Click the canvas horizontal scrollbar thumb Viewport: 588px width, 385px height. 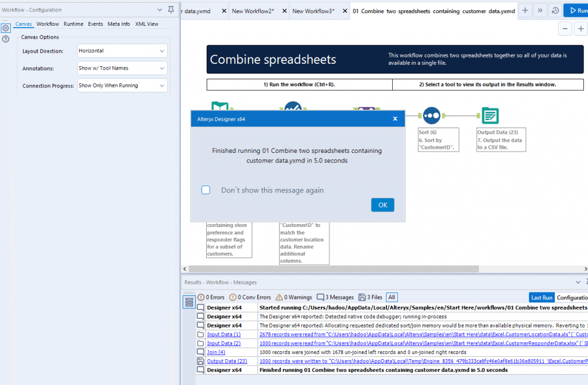click(x=334, y=269)
